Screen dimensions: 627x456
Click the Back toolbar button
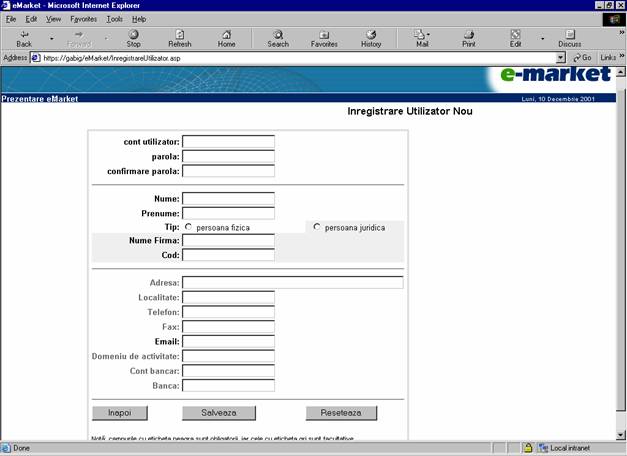click(24, 38)
